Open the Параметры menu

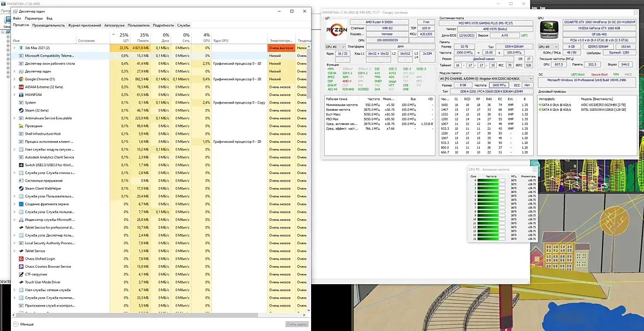pyautogui.click(x=33, y=19)
